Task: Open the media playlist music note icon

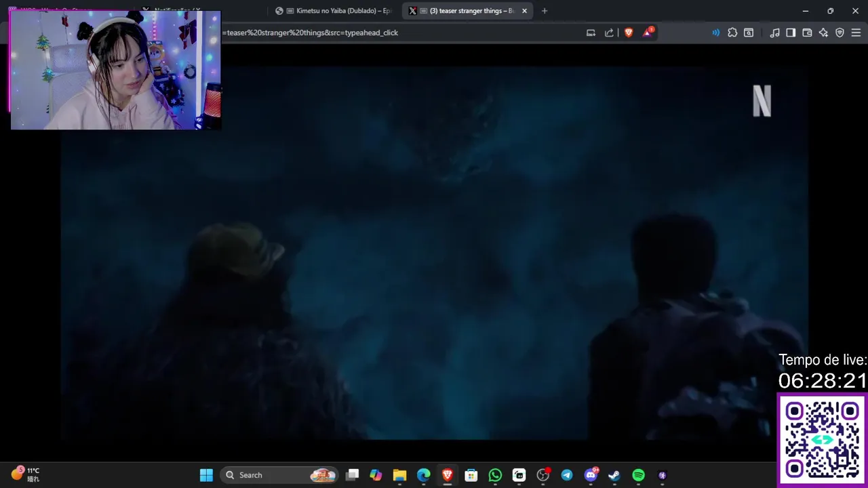Action: pyautogui.click(x=774, y=33)
